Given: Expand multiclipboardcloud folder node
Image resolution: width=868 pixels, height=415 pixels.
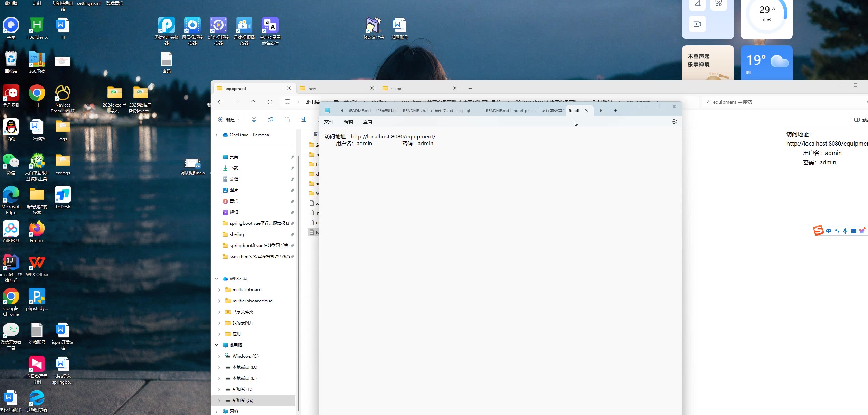Looking at the screenshot, I should coord(219,301).
